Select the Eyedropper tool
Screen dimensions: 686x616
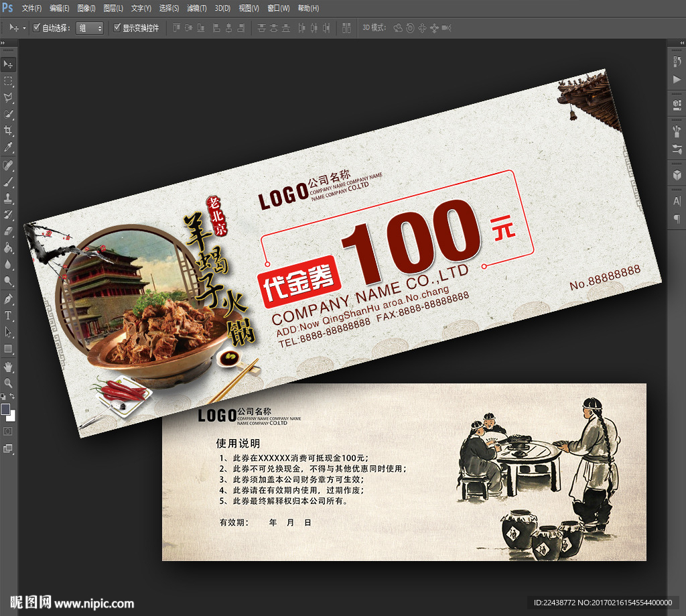(x=8, y=147)
